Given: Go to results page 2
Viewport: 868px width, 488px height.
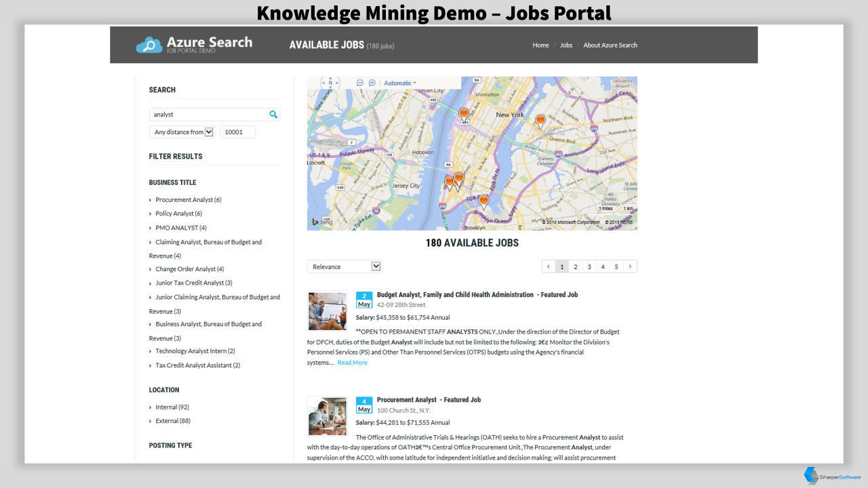Looking at the screenshot, I should [576, 266].
